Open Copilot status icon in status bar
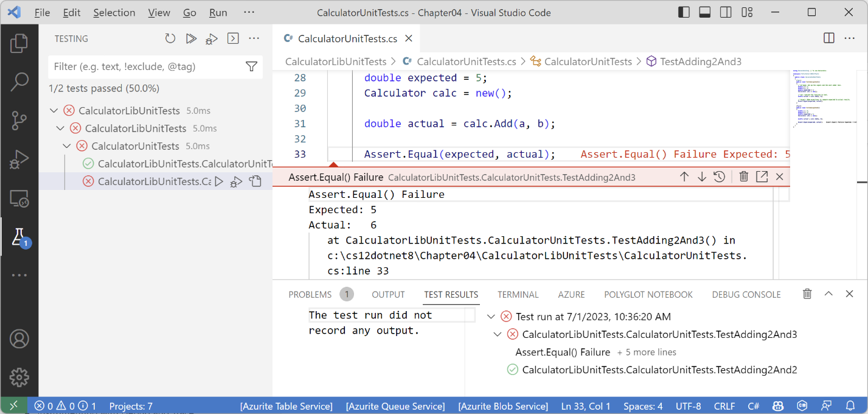 click(778, 405)
